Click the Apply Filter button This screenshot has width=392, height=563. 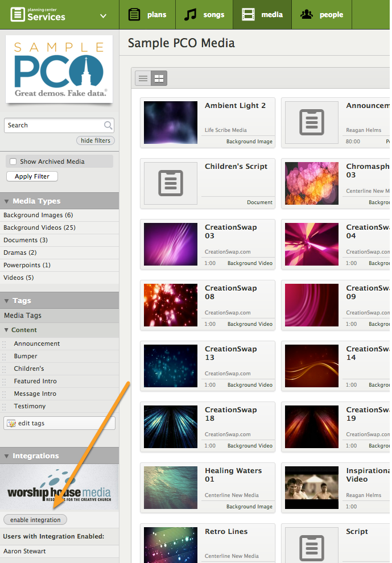pos(32,176)
